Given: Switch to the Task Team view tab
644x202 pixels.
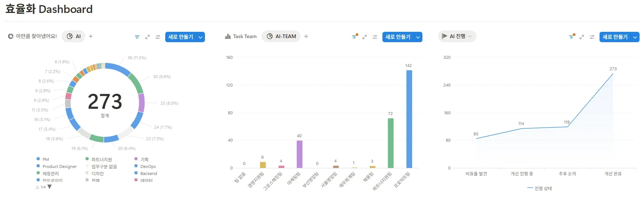Looking at the screenshot, I should tap(241, 36).
